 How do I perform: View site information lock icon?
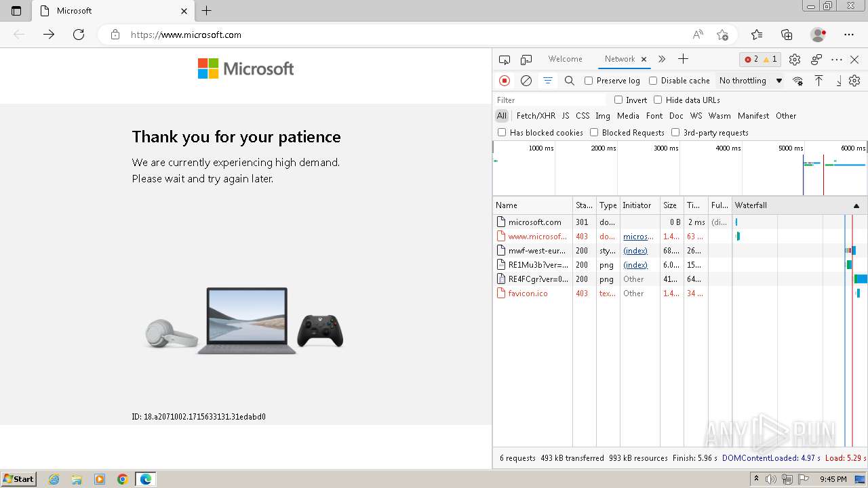pos(115,35)
